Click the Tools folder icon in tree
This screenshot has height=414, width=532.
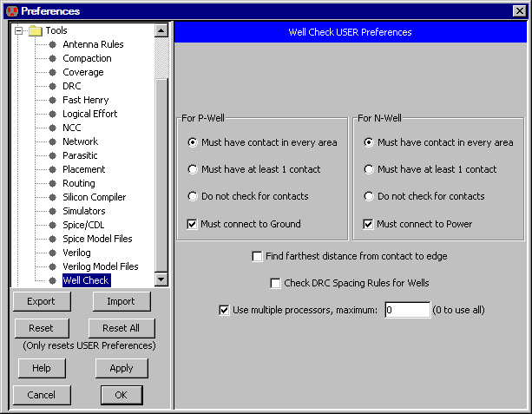[x=35, y=30]
